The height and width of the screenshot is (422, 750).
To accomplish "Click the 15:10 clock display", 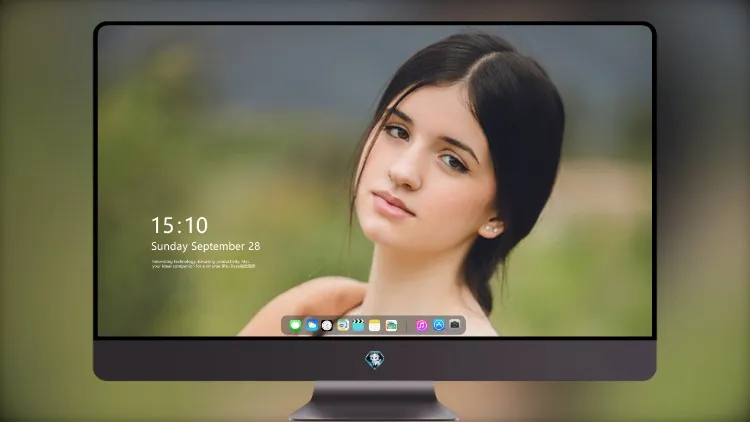I will pos(179,225).
